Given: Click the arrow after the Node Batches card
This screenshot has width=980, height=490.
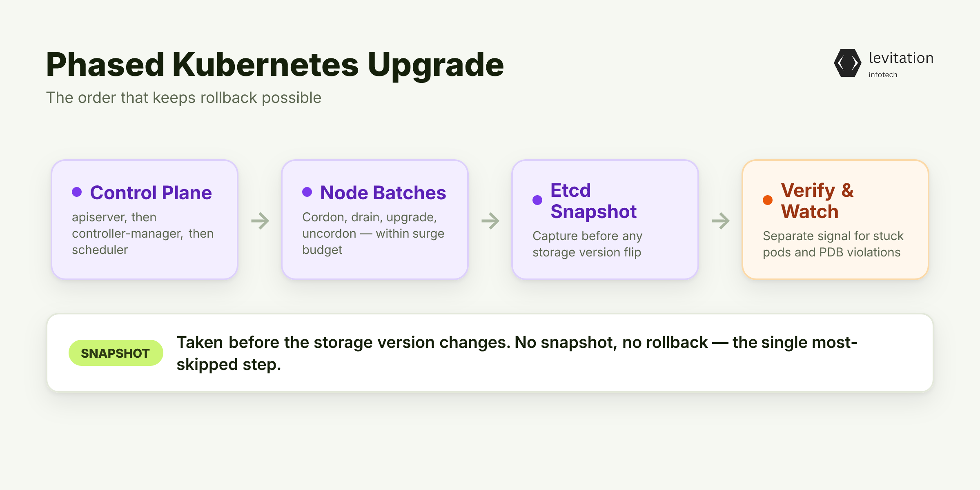Looking at the screenshot, I should pos(490,221).
